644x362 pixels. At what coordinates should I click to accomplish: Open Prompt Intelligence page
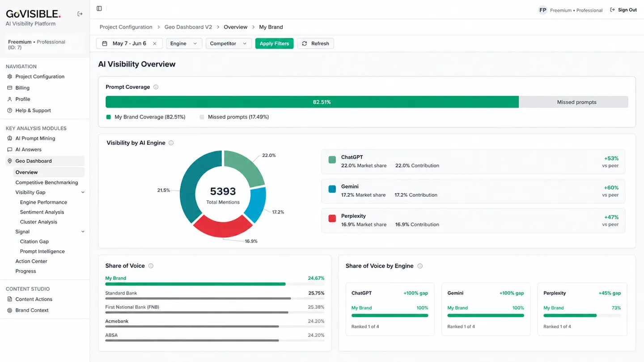(x=42, y=251)
